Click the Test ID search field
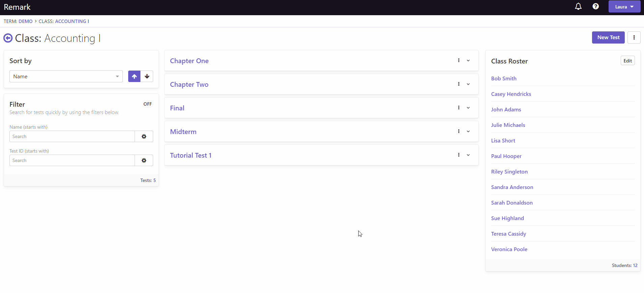 click(72, 160)
